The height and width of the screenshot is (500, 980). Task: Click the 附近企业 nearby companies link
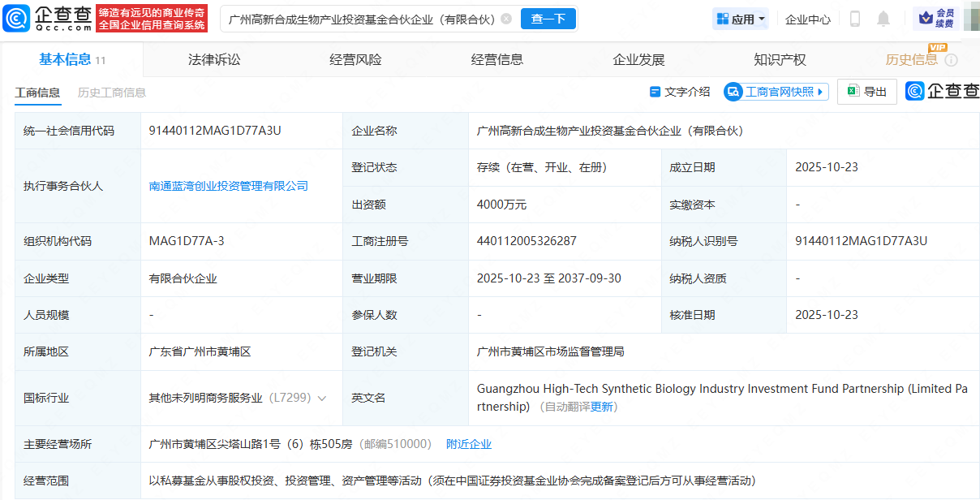(469, 444)
